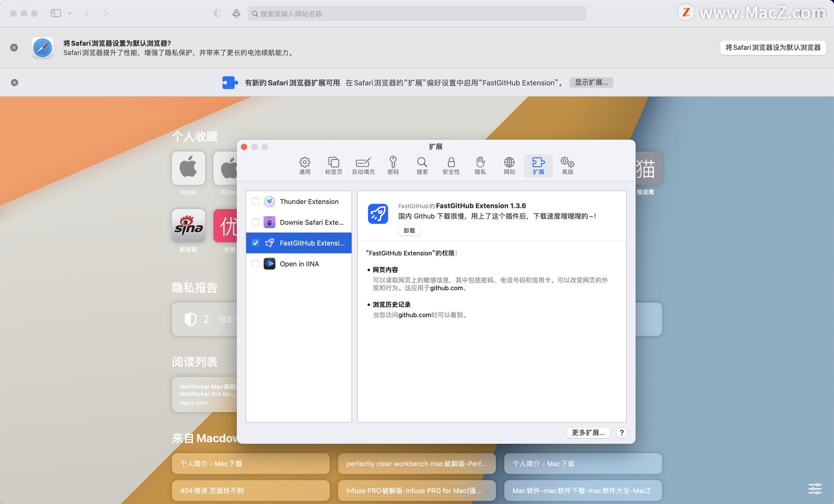
Task: Open the 个人简介 - Mac下载 blue tile
Action: point(583,464)
